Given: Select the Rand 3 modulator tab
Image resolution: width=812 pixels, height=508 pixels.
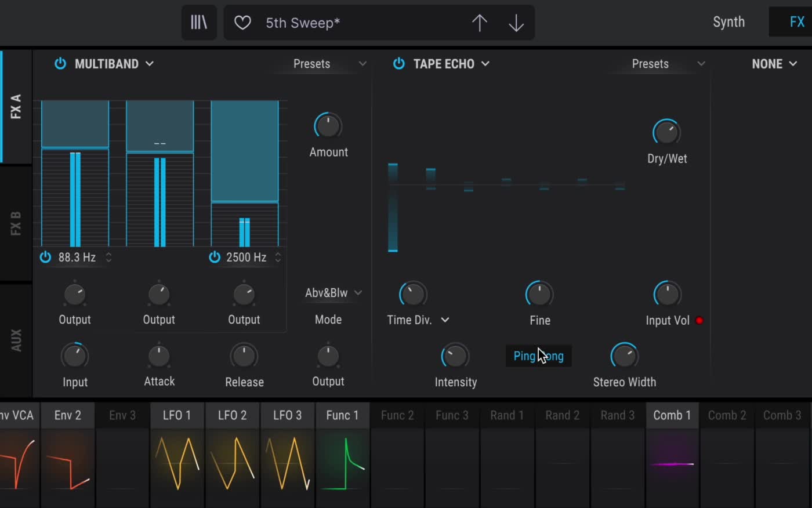Looking at the screenshot, I should click(x=618, y=415).
